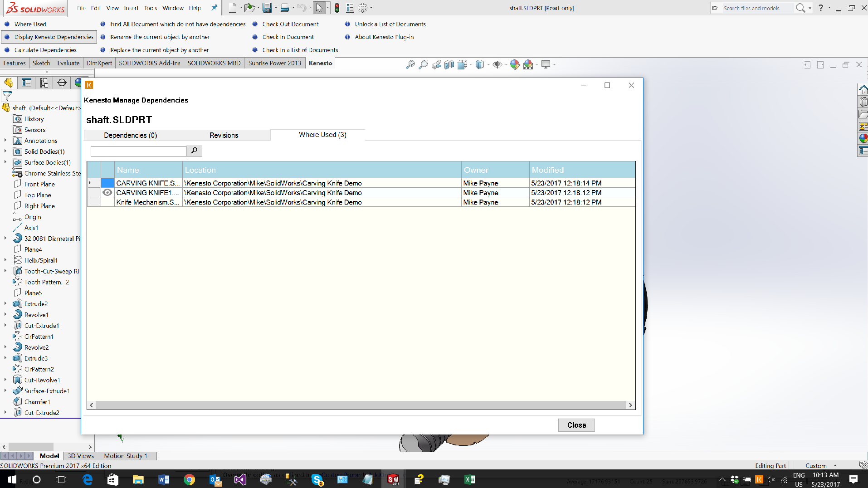Click the feature tree filter funnel icon

7,96
